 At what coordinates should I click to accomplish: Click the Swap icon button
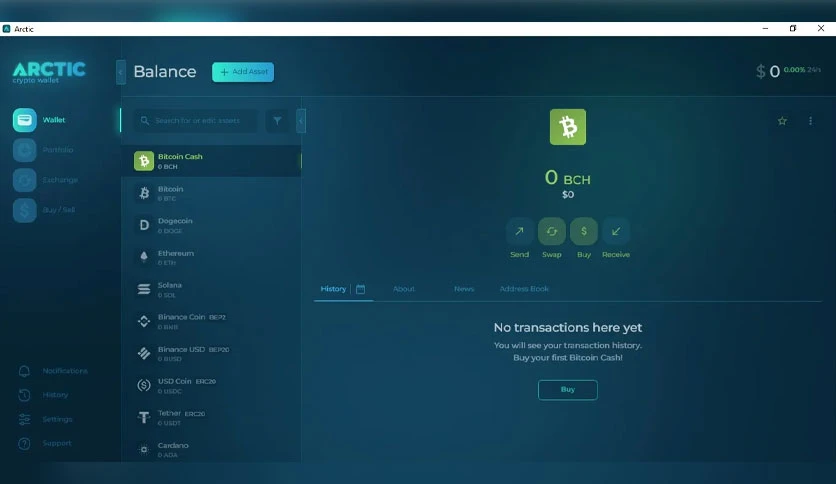click(x=552, y=231)
